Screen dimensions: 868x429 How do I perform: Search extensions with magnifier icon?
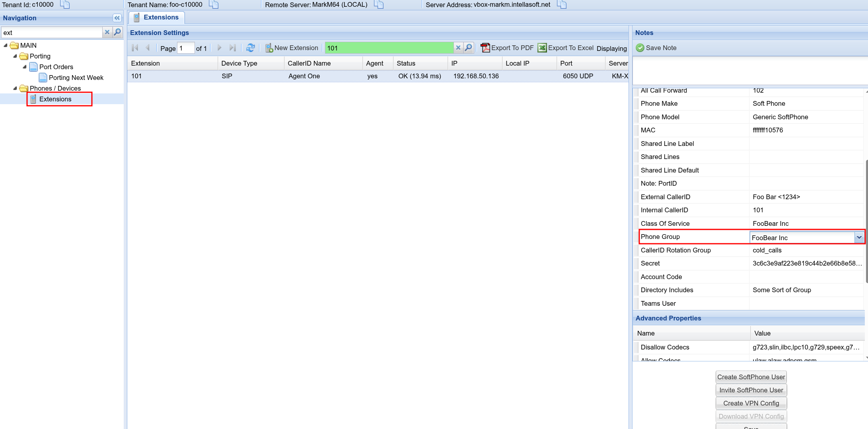click(469, 48)
